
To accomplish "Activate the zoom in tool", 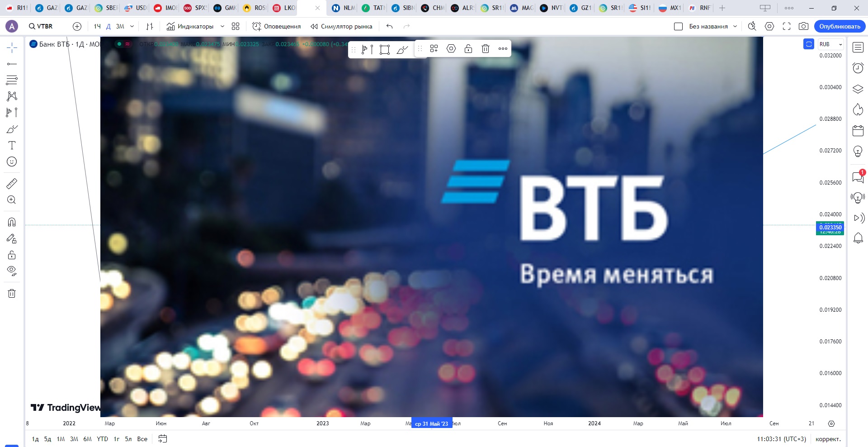I will tap(12, 200).
